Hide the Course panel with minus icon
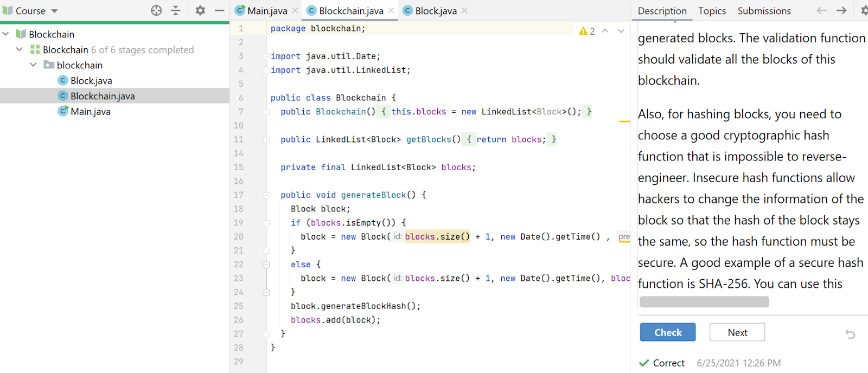The height and width of the screenshot is (373, 868). [x=219, y=10]
